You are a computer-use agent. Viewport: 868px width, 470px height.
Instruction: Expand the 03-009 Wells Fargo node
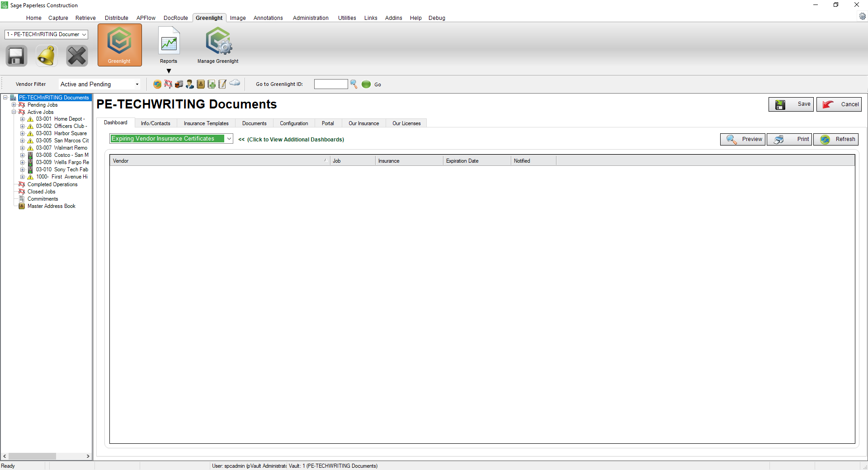coord(22,163)
